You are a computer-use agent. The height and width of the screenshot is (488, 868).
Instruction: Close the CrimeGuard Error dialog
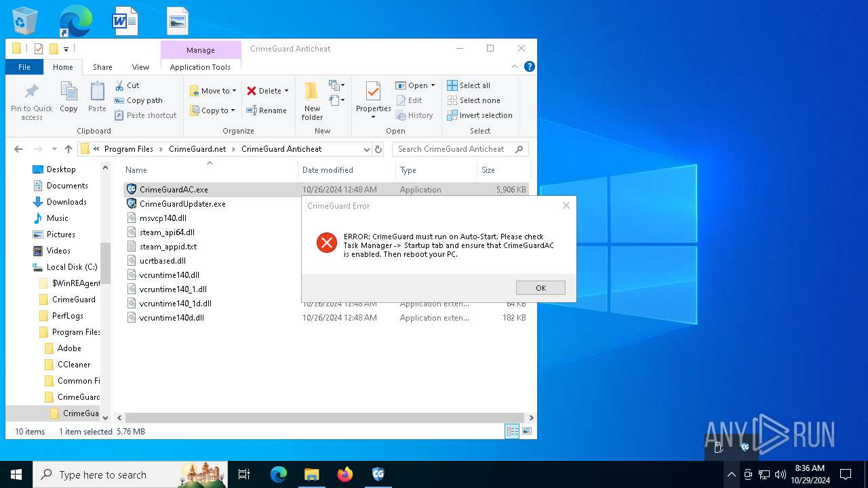pyautogui.click(x=566, y=205)
